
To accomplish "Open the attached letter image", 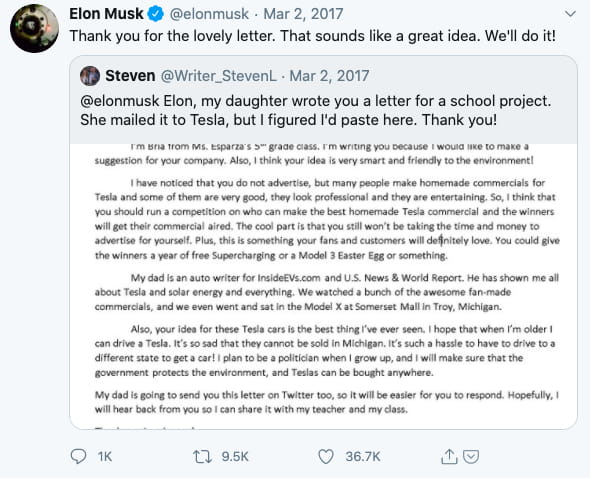I will click(323, 286).
